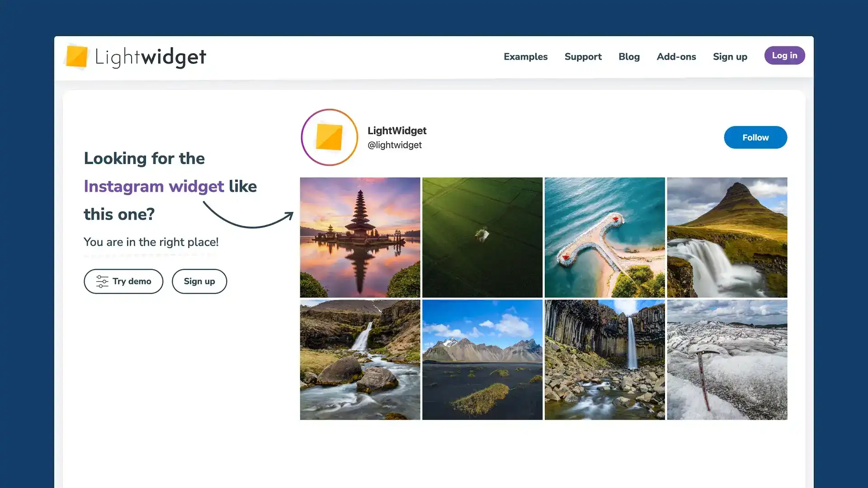868x488 pixels.
Task: Open the glacier ice axe photo
Action: 727,359
